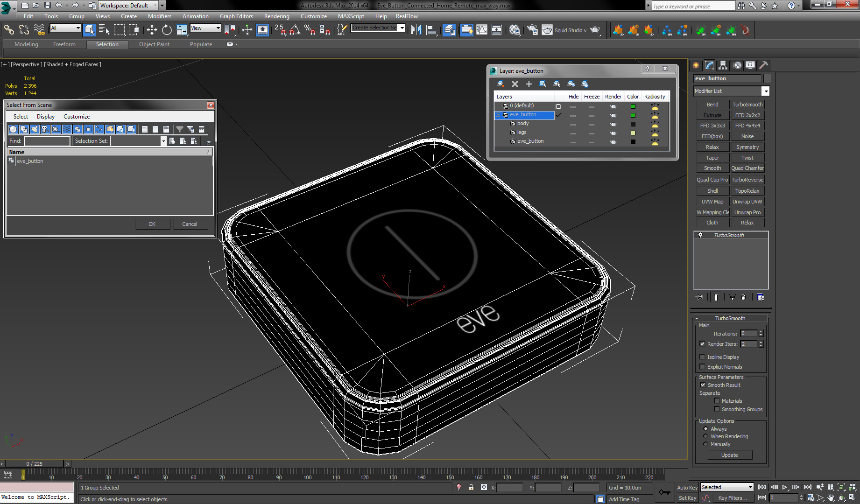Click the selection lock icon in status bar
Screen dimensions: 860x504
tap(471, 487)
